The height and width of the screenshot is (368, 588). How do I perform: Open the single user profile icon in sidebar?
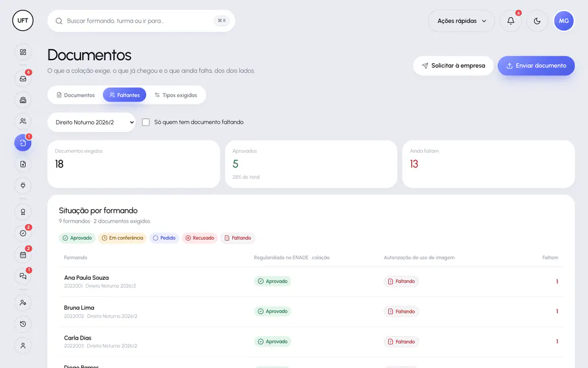tap(23, 345)
